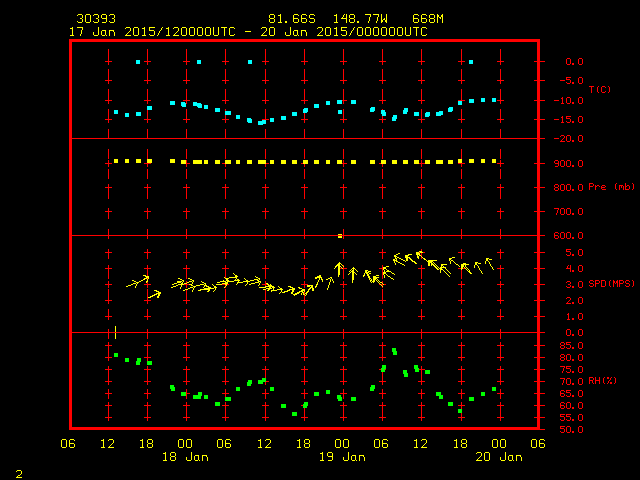Click the 18 Jan date label
Screen dimensions: 640x480
tap(185, 457)
